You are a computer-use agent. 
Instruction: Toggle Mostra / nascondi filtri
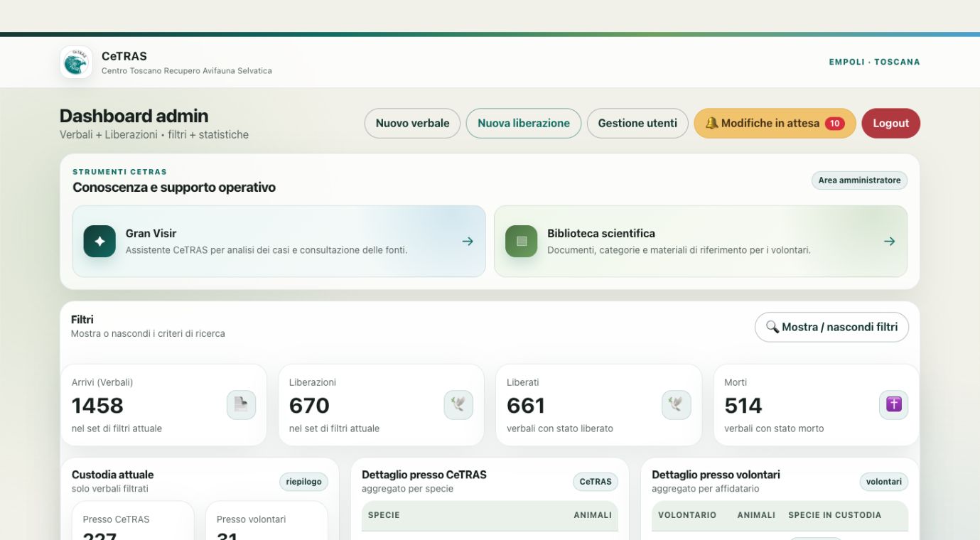pos(831,327)
